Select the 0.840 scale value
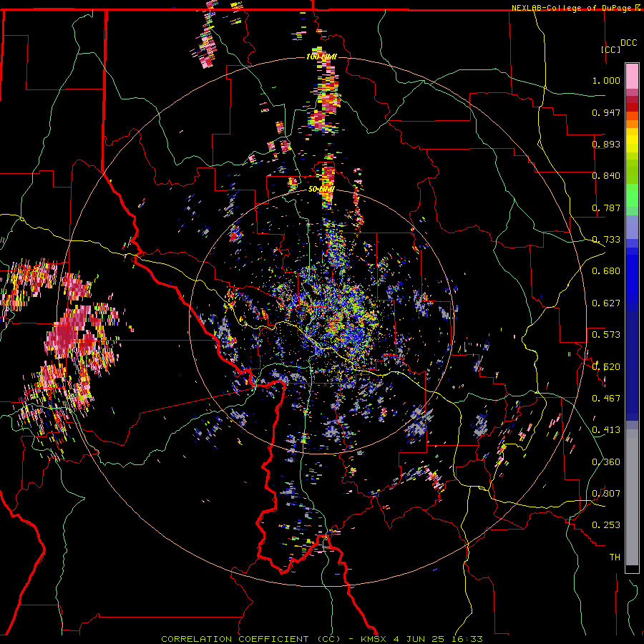 (x=606, y=176)
